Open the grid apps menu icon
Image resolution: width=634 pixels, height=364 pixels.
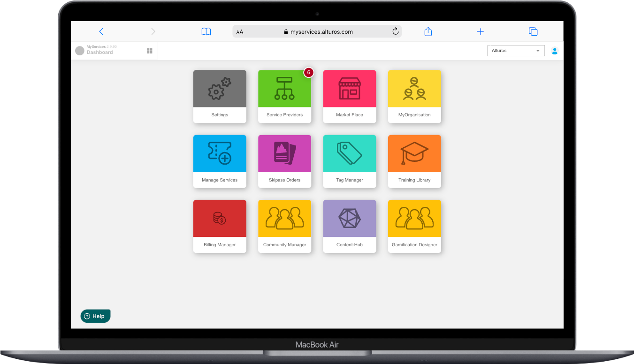[150, 51]
